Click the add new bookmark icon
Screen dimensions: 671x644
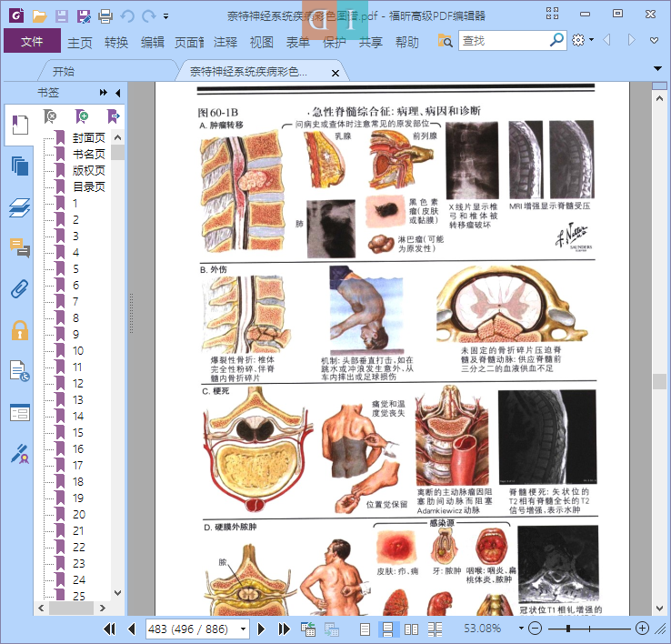(x=82, y=116)
